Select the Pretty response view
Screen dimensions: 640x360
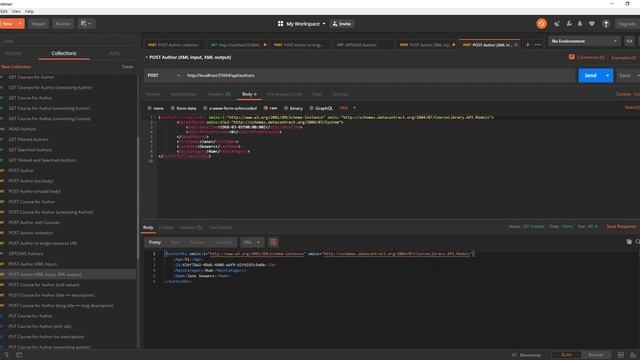point(155,242)
